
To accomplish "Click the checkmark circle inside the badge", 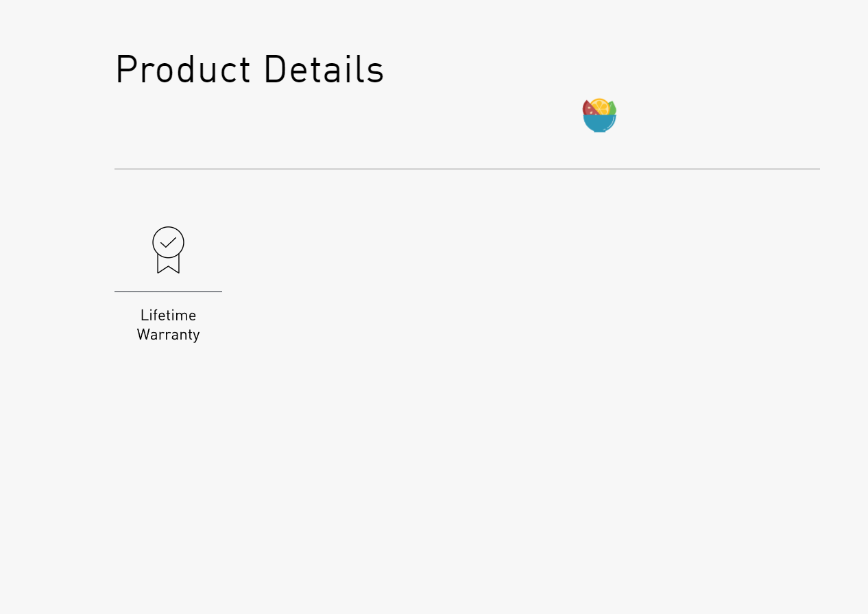I will click(x=168, y=242).
